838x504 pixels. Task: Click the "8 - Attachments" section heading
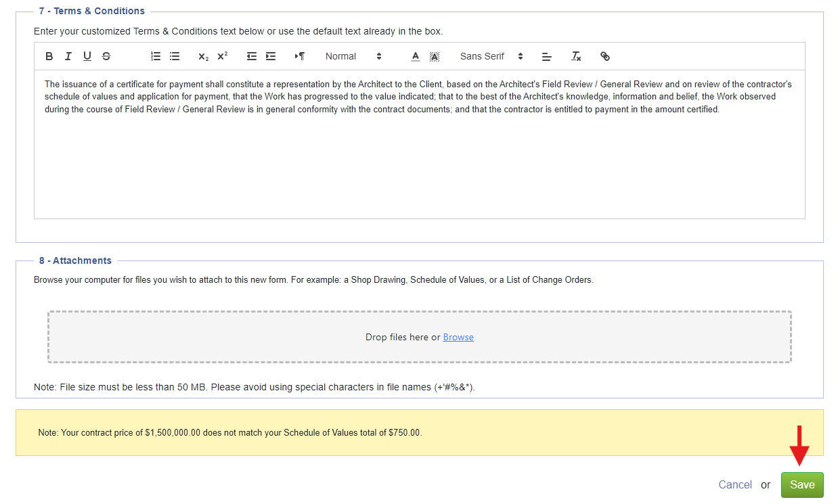75,260
